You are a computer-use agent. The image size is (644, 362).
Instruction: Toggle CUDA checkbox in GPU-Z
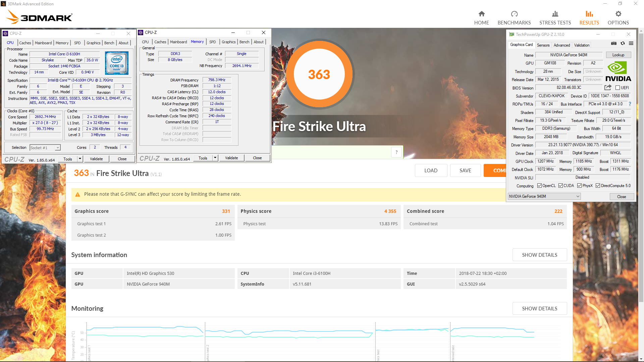click(x=560, y=186)
